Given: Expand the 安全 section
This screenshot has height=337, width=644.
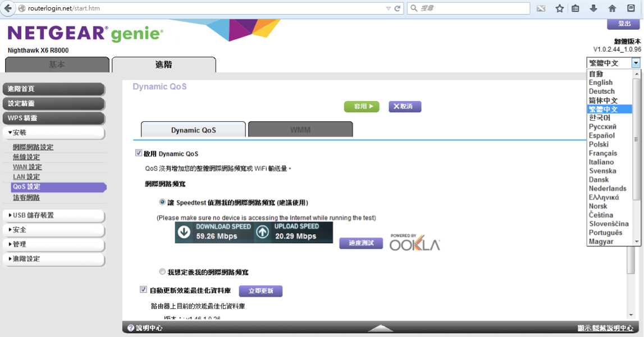Looking at the screenshot, I should click(54, 230).
